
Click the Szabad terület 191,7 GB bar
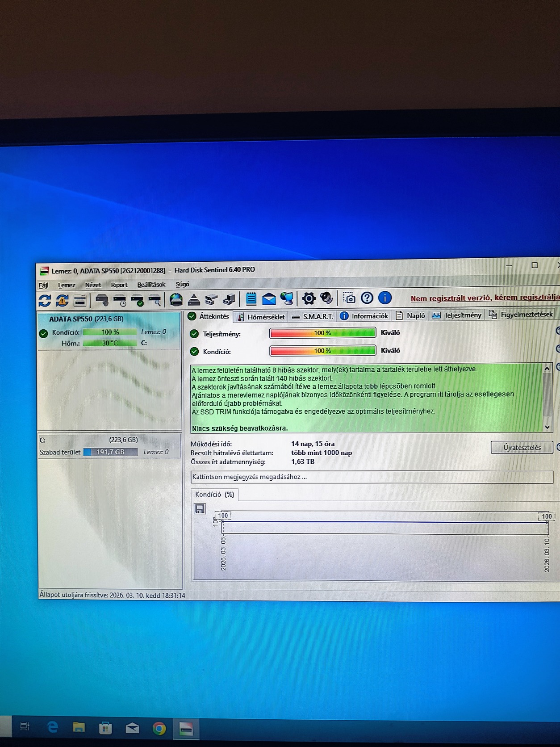[x=110, y=452]
